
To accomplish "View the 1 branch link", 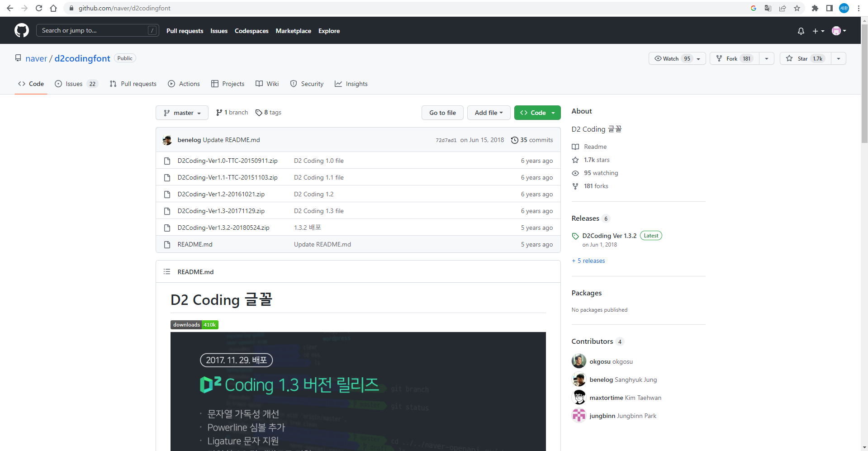I will (232, 112).
